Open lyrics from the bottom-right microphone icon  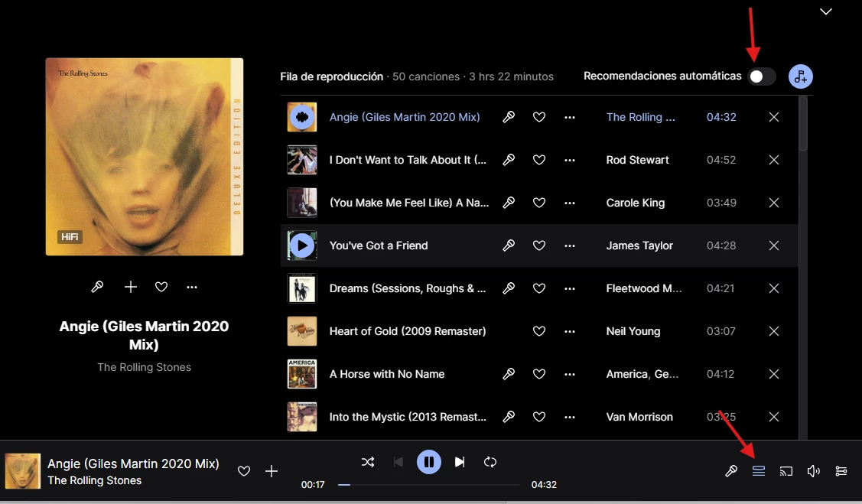pyautogui.click(x=731, y=471)
